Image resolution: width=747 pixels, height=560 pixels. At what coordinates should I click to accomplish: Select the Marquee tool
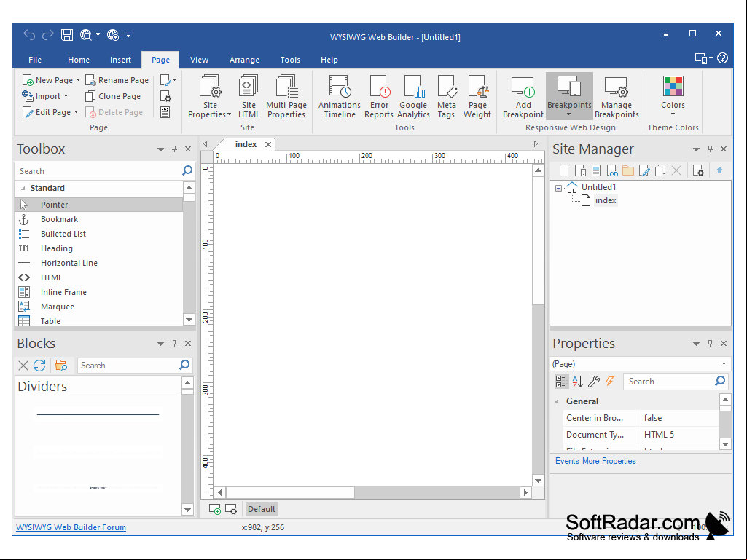coord(98,307)
